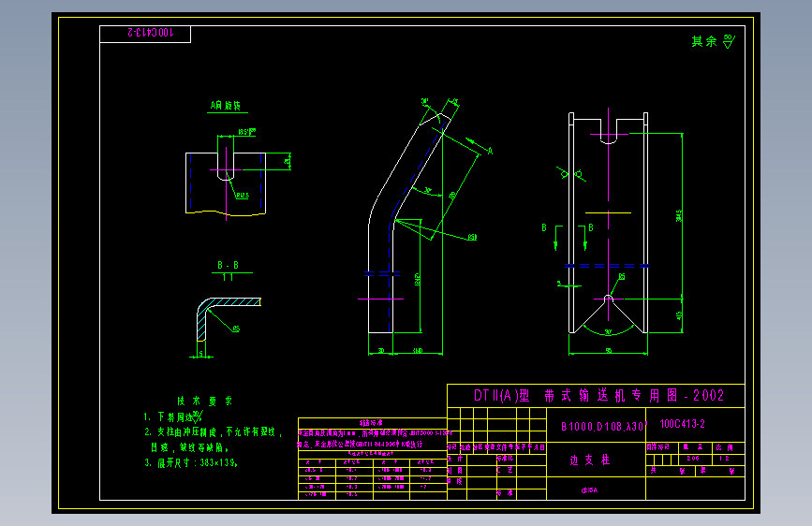Select drawing number '100C413-2' in the title block
812x526 pixels.
click(682, 424)
